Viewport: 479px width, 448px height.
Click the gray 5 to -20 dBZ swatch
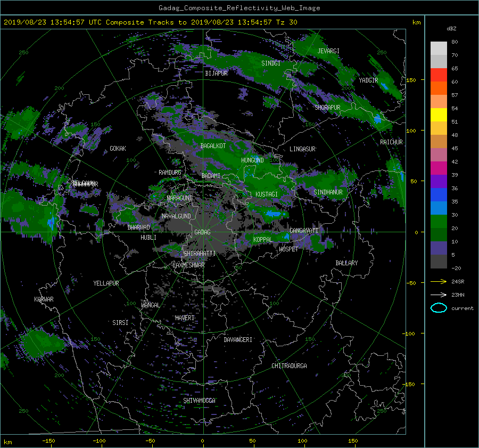pos(439,261)
